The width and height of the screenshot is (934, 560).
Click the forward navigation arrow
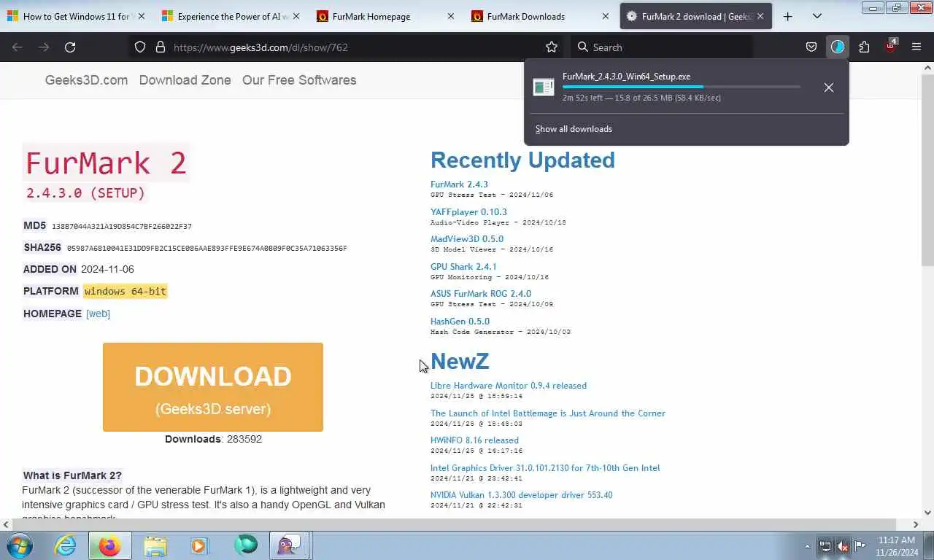point(44,47)
